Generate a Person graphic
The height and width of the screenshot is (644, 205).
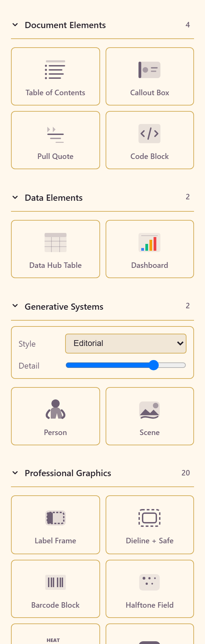pyautogui.click(x=56, y=416)
